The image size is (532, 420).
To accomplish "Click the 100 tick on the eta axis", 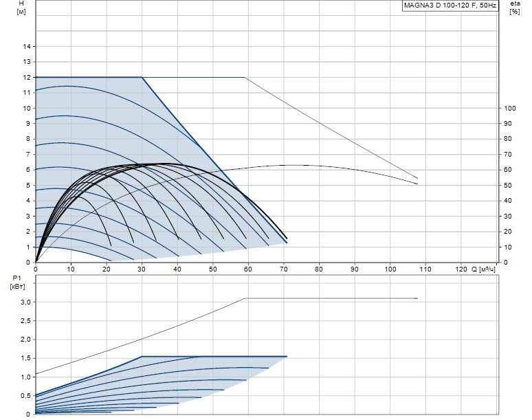I will click(x=510, y=108).
